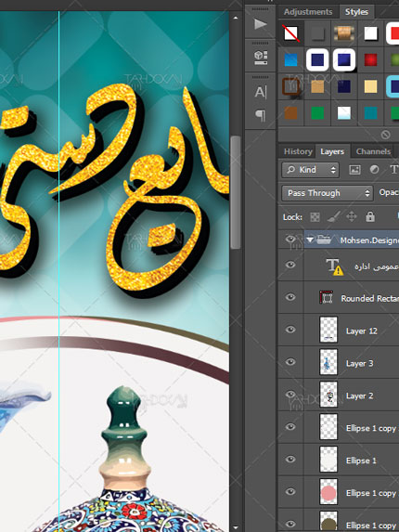Toggle visibility of Layer 3
This screenshot has height=532, width=399.
[x=290, y=362]
